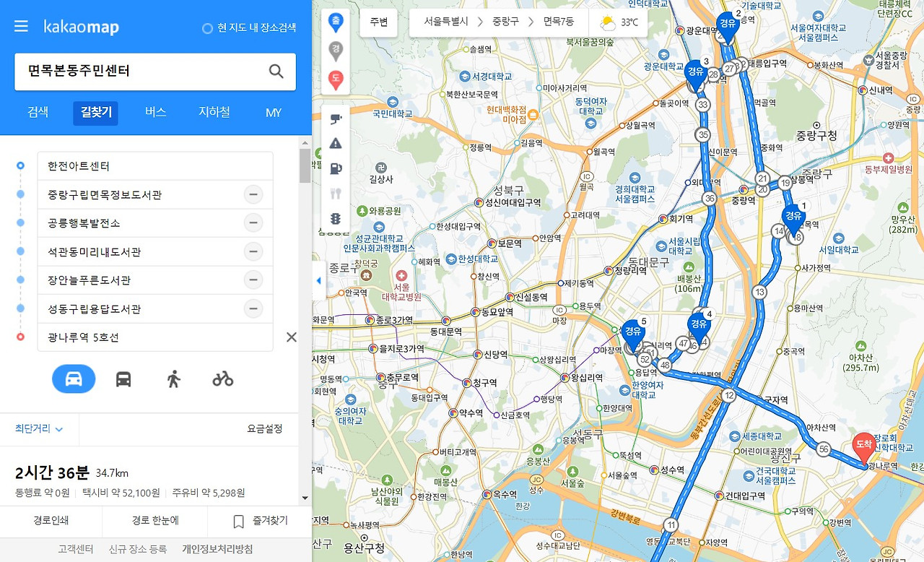Show gas stations on map
The height and width of the screenshot is (562, 924).
(x=336, y=168)
